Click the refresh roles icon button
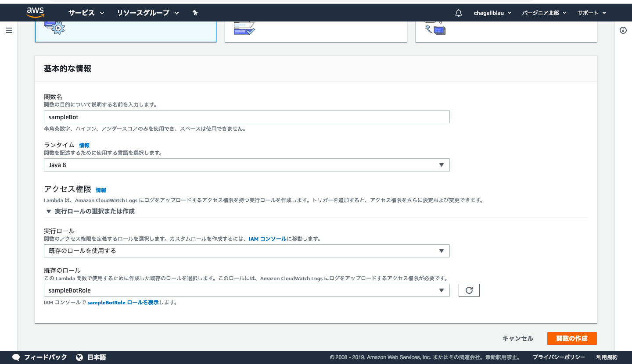The width and height of the screenshot is (632, 364). (469, 290)
